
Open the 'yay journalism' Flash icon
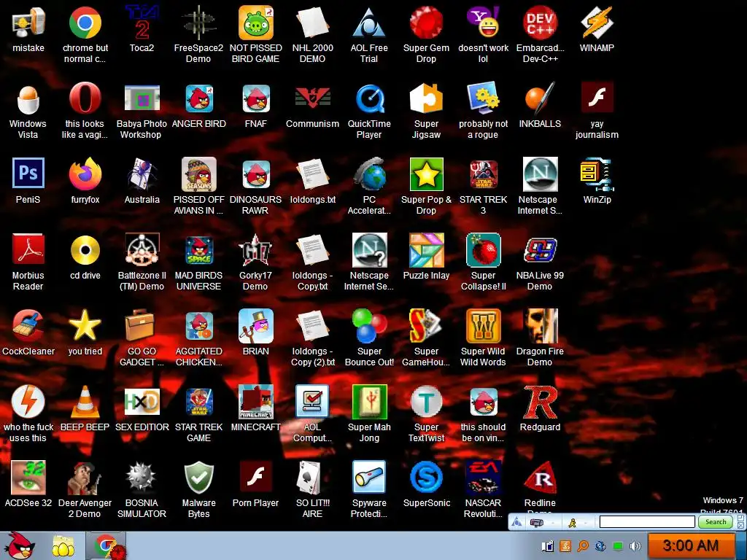[x=597, y=98]
